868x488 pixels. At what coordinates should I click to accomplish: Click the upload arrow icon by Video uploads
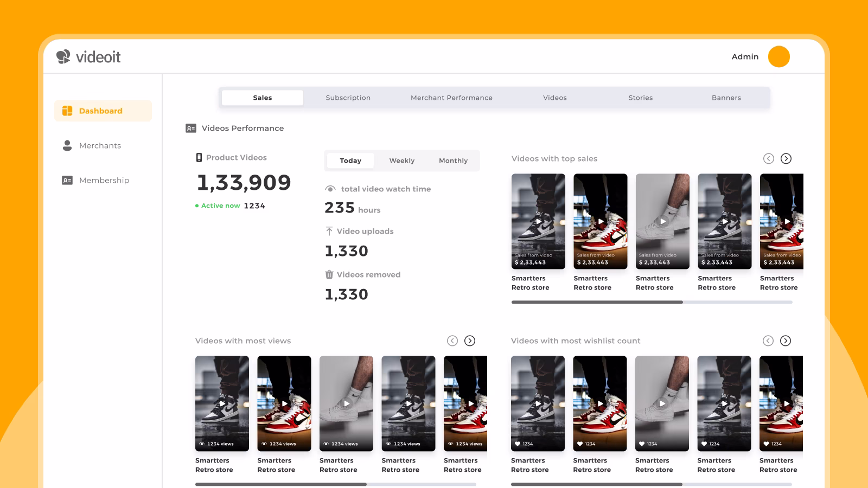329,231
